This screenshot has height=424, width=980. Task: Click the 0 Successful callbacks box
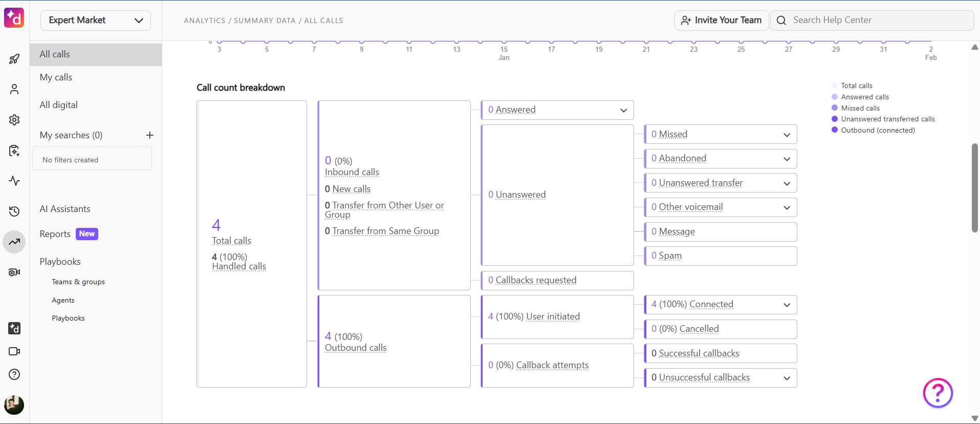click(721, 353)
